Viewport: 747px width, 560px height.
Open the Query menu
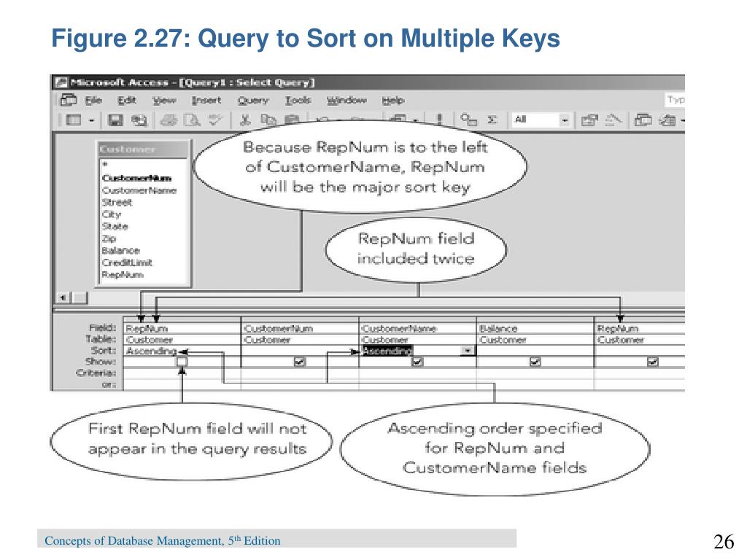[253, 101]
